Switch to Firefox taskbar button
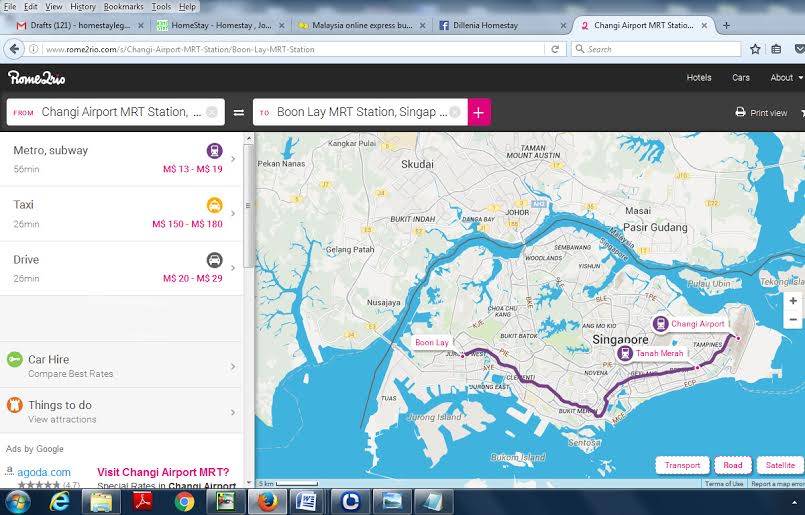Viewport: 805px width, 515px height. [x=267, y=502]
